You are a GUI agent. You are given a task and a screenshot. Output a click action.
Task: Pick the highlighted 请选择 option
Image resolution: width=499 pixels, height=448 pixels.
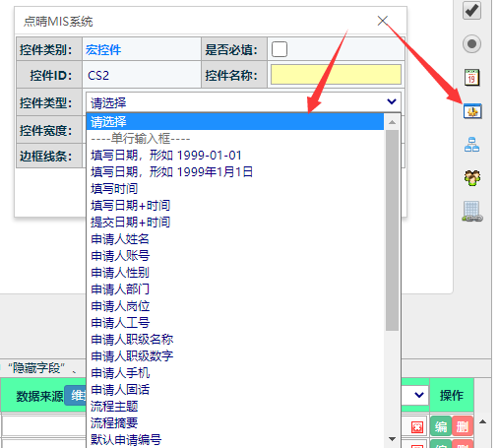tap(235, 122)
